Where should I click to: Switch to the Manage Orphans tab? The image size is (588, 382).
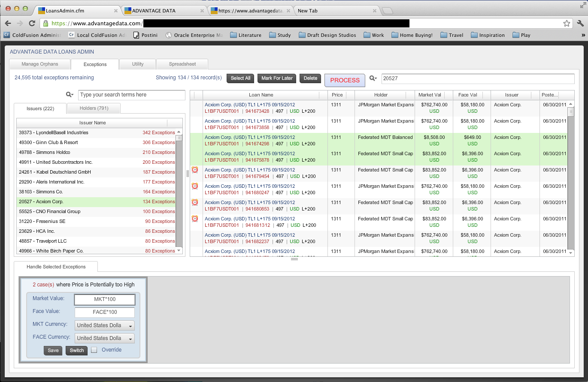[x=40, y=64]
